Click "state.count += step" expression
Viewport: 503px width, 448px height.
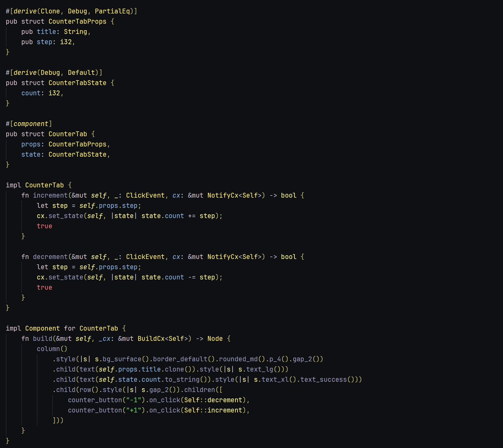click(x=178, y=216)
